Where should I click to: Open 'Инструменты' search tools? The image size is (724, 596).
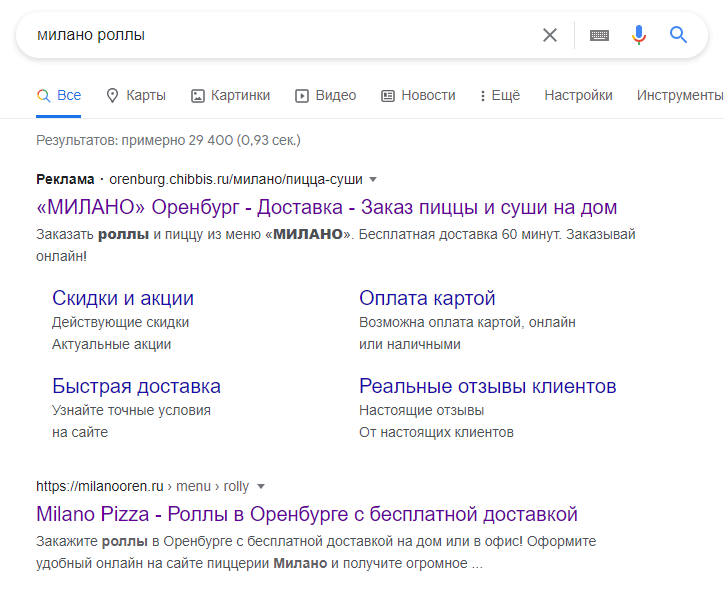(x=680, y=96)
